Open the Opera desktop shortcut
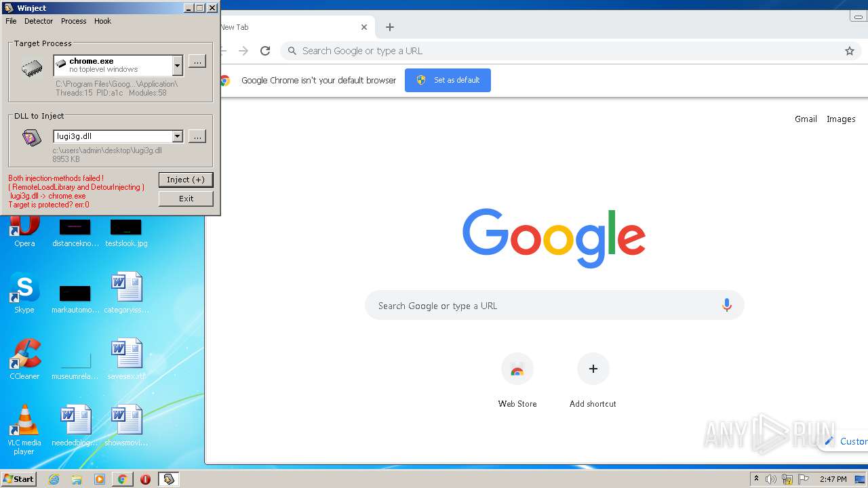This screenshot has width=868, height=488. (24, 232)
